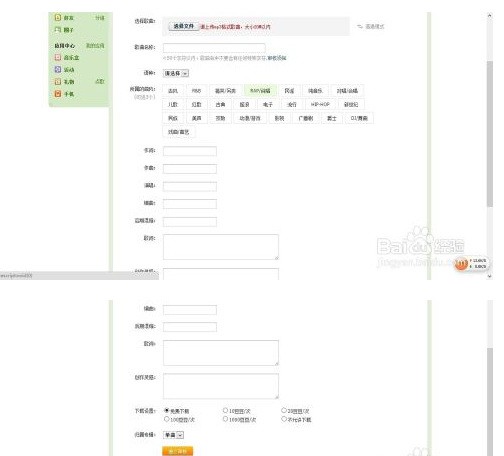Toggle the RAP/说唱 genre tag
The height and width of the screenshot is (456, 504).
point(260,91)
